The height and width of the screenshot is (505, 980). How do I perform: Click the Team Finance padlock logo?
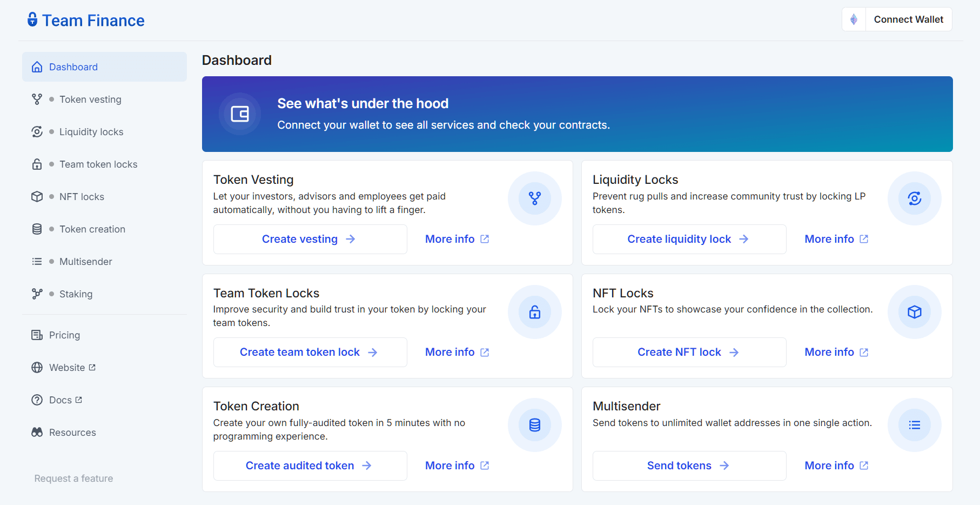point(32,20)
